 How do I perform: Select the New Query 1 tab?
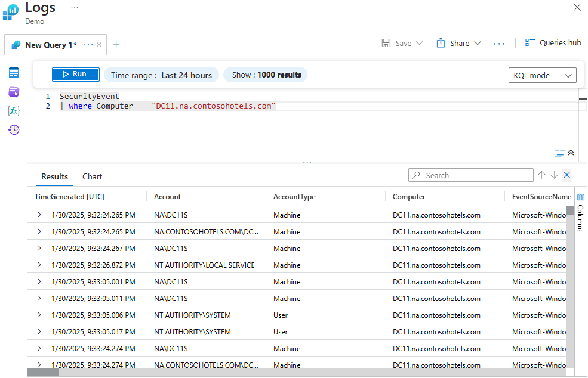point(51,45)
